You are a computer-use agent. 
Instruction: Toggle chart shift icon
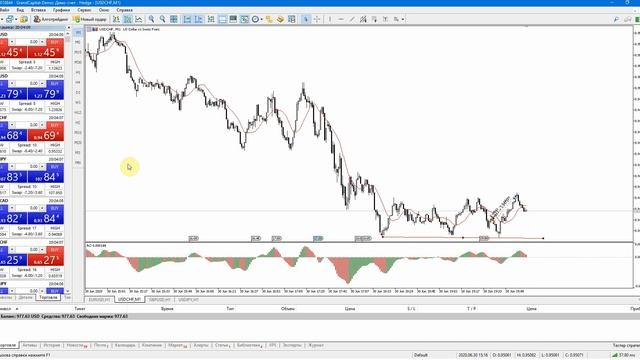click(199, 19)
